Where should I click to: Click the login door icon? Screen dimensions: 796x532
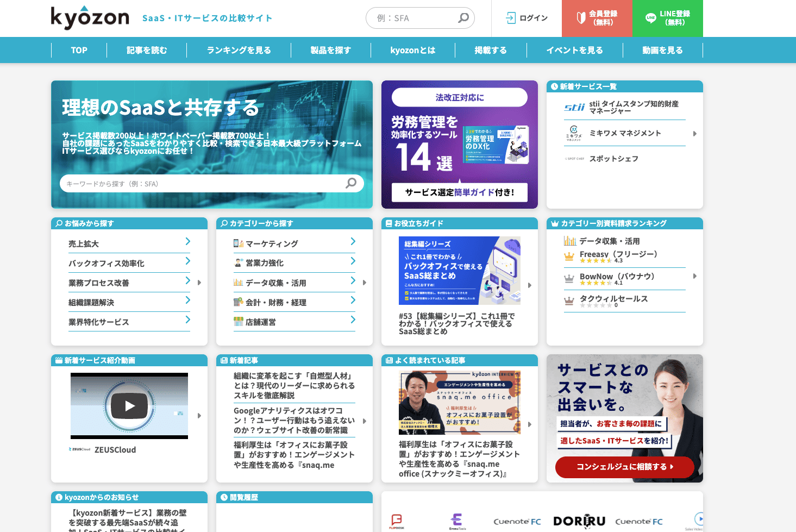tap(511, 18)
